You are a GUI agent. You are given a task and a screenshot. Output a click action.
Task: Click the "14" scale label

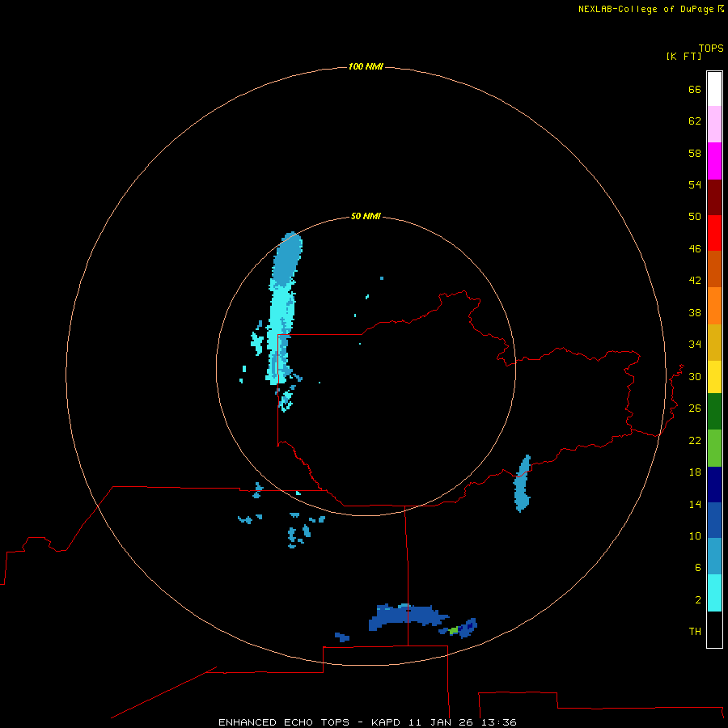695,504
